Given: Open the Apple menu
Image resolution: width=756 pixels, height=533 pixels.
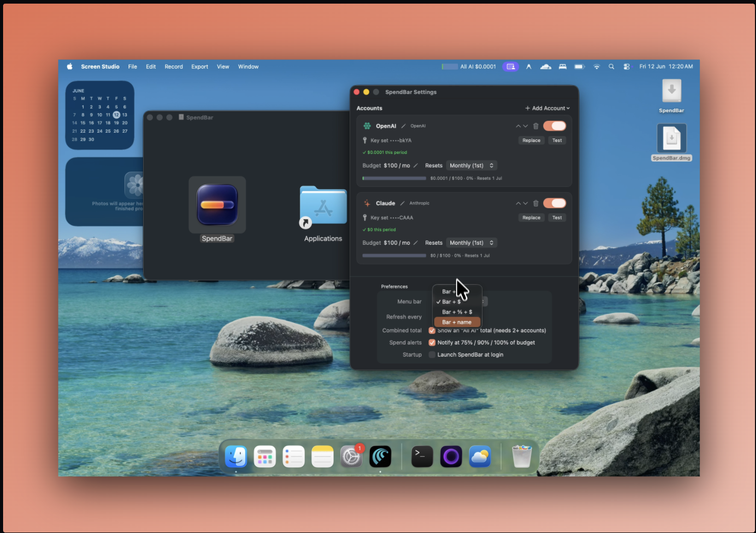Looking at the screenshot, I should pos(70,67).
